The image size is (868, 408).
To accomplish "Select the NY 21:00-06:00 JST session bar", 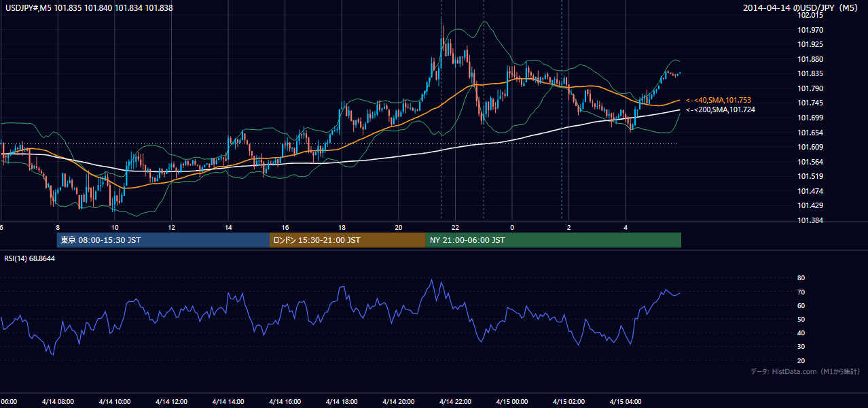I will pos(554,240).
